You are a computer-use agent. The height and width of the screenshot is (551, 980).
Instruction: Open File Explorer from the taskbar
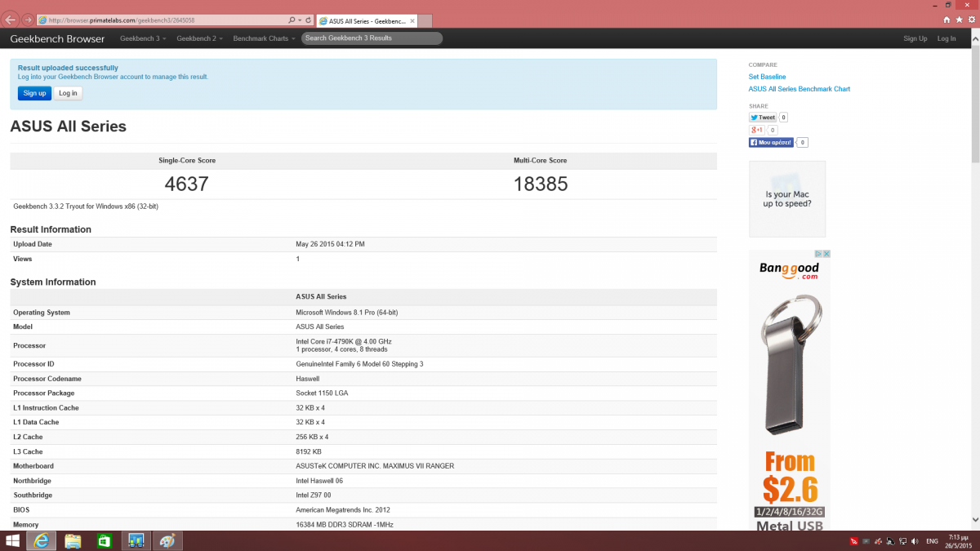point(73,540)
